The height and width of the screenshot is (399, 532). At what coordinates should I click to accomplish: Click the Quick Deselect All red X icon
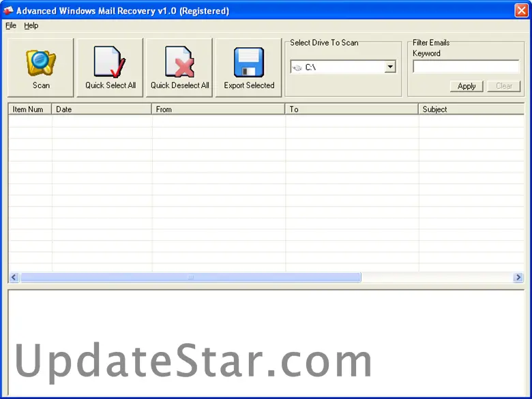(179, 62)
